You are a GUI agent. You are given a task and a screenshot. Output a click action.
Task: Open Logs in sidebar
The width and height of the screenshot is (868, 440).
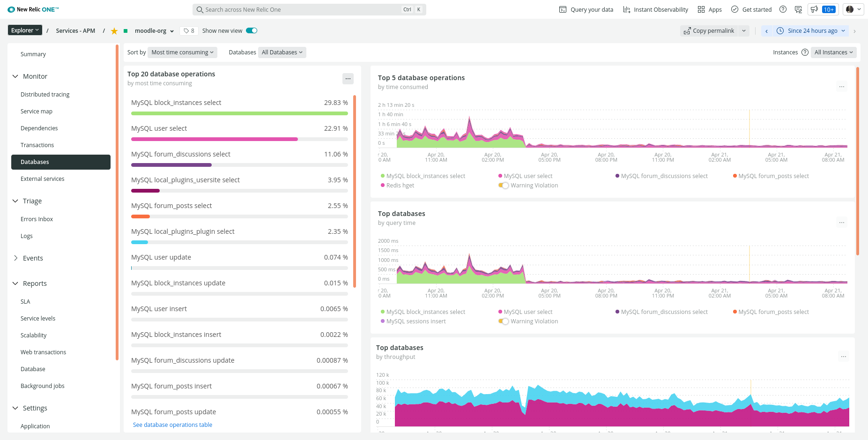27,236
